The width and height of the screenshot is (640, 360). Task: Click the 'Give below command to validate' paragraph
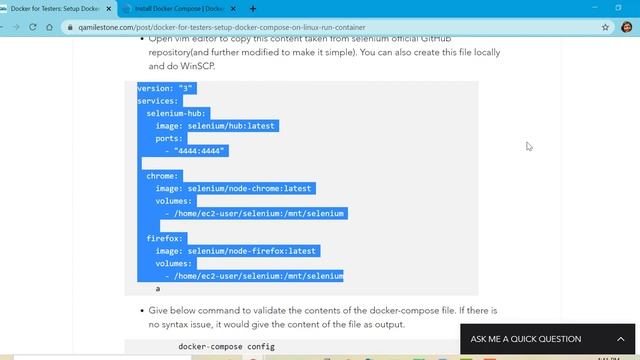(x=323, y=318)
